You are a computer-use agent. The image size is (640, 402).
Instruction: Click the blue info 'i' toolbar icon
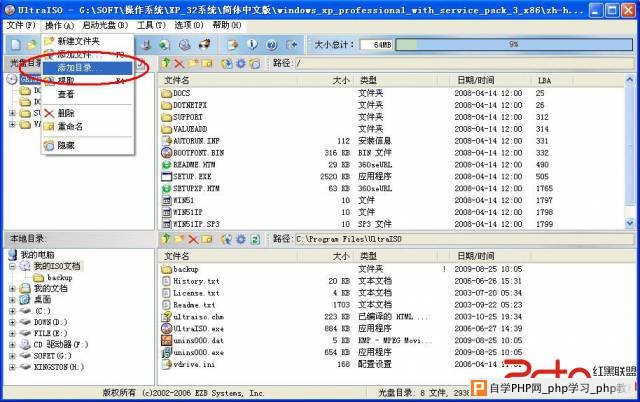pyautogui.click(x=252, y=44)
